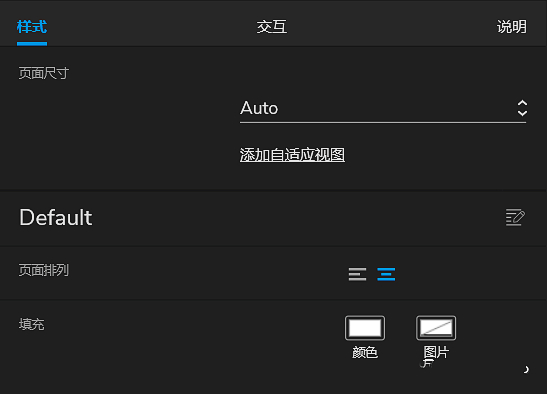This screenshot has height=394, width=547.
Task: Open the Default style edit icon
Action: (x=515, y=217)
